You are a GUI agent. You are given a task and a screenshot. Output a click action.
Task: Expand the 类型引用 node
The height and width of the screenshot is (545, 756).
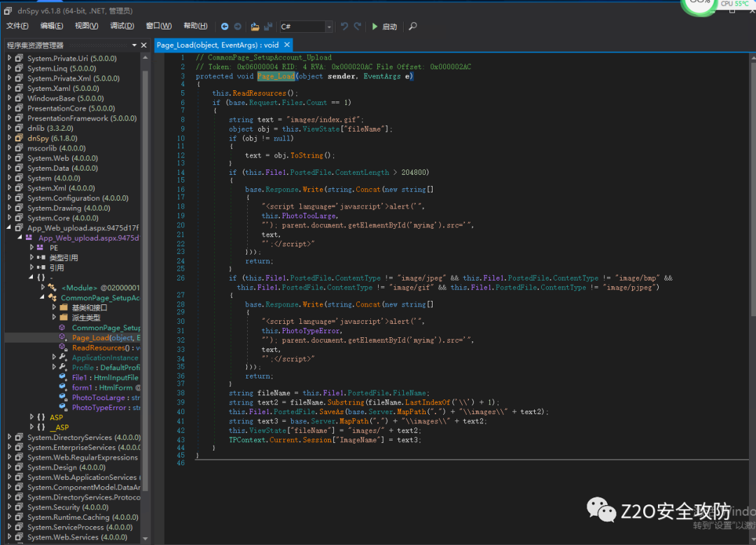point(31,257)
